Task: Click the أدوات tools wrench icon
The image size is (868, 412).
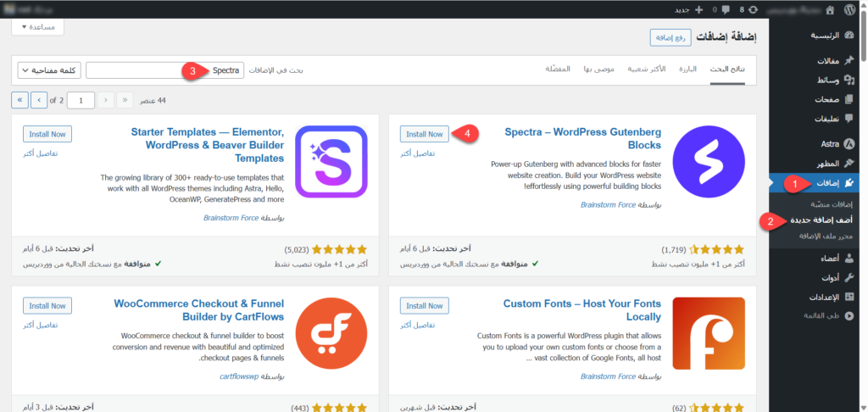Action: (849, 277)
